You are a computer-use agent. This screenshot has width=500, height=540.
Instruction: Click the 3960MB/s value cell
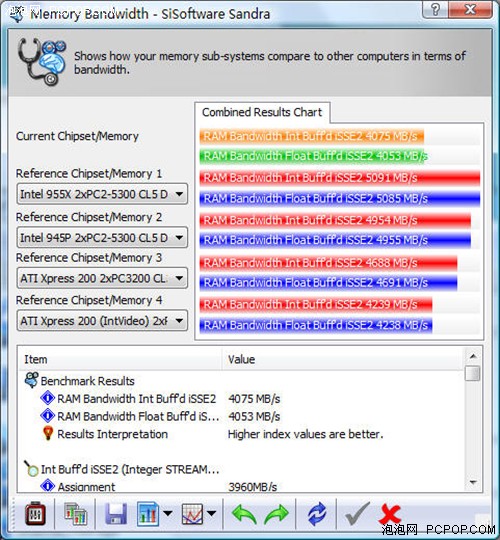click(x=252, y=487)
